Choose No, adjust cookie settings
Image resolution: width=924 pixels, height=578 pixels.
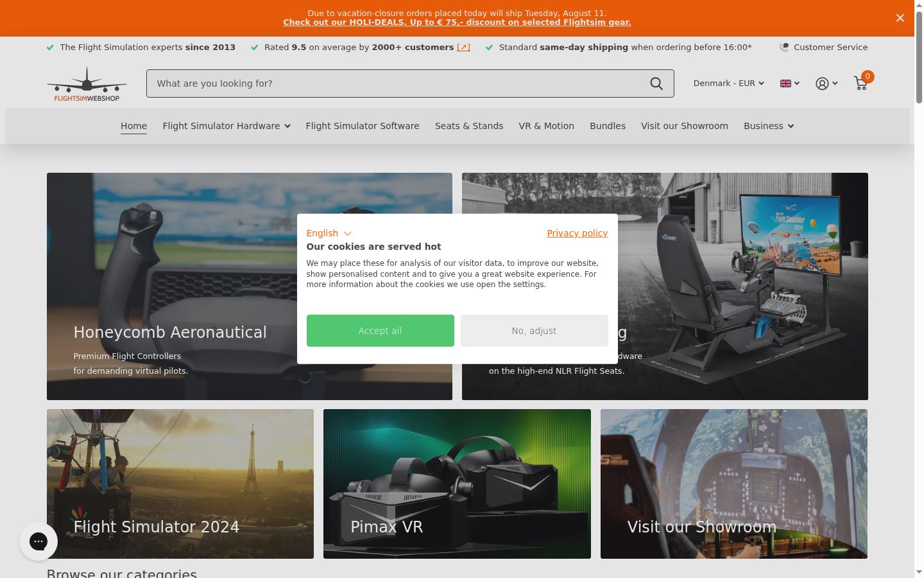tap(535, 331)
